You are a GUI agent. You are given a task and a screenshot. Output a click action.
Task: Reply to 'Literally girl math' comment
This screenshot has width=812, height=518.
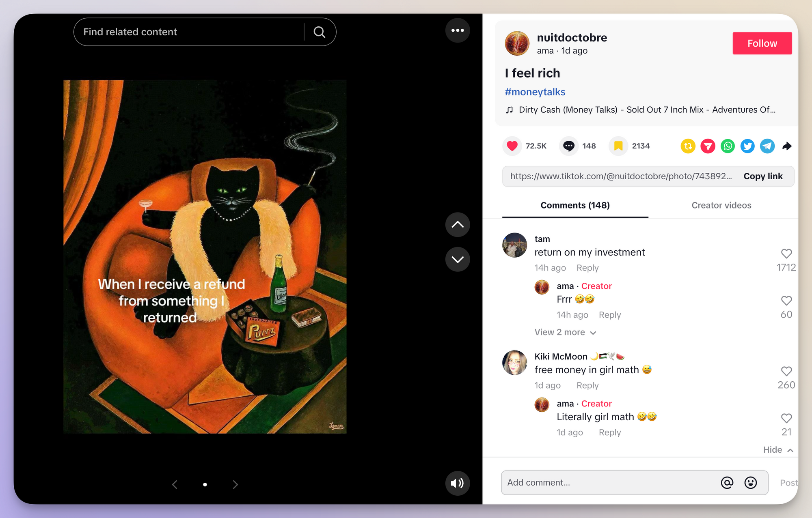(x=610, y=433)
